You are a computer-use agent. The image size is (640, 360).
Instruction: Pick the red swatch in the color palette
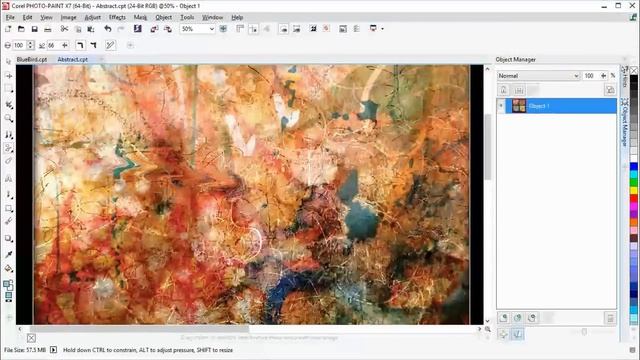[x=634, y=199]
